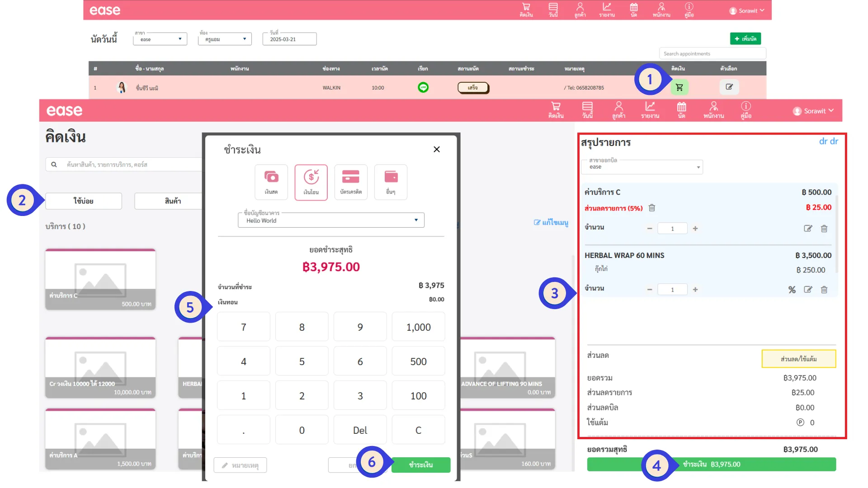The height and width of the screenshot is (488, 868).
Task: Expand the invoice branch (สาขาออกบิล) dropdown
Action: 642,167
